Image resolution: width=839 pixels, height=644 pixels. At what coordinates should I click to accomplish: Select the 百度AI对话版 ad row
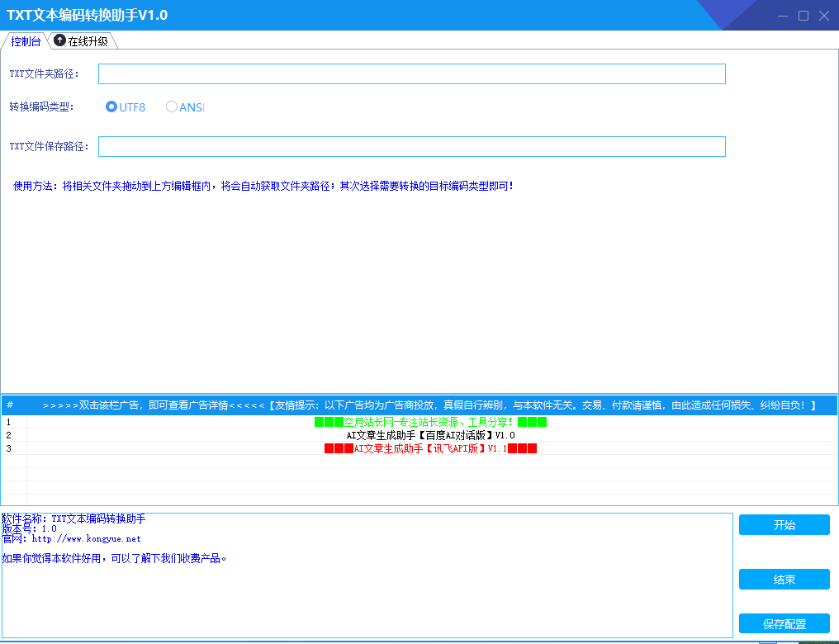point(419,435)
